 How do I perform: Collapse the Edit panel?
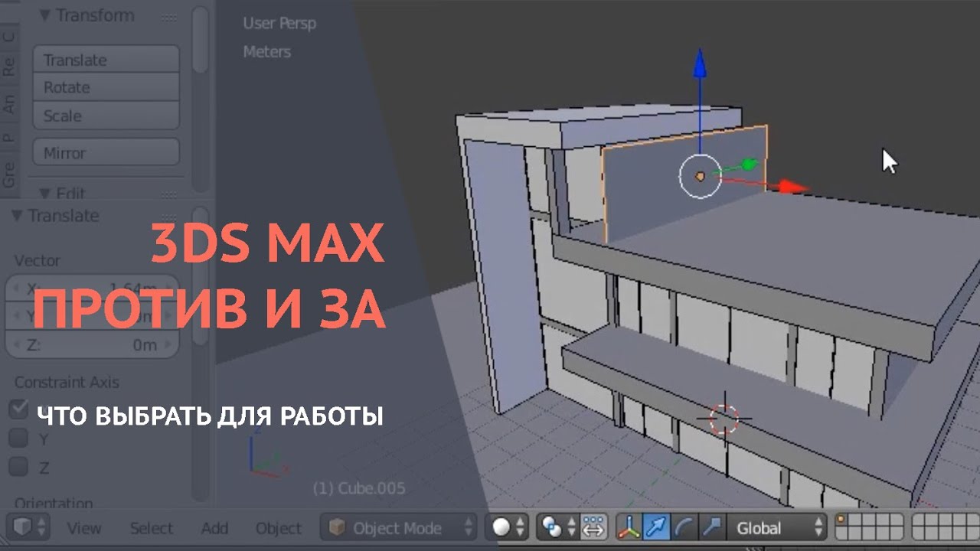44,193
